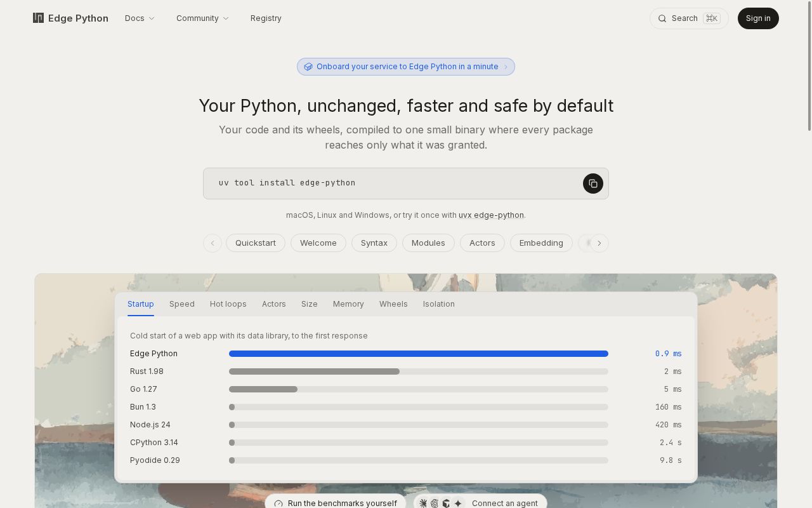Open the Wheels benchmark tab
Screen dimensions: 812x508
point(393,304)
